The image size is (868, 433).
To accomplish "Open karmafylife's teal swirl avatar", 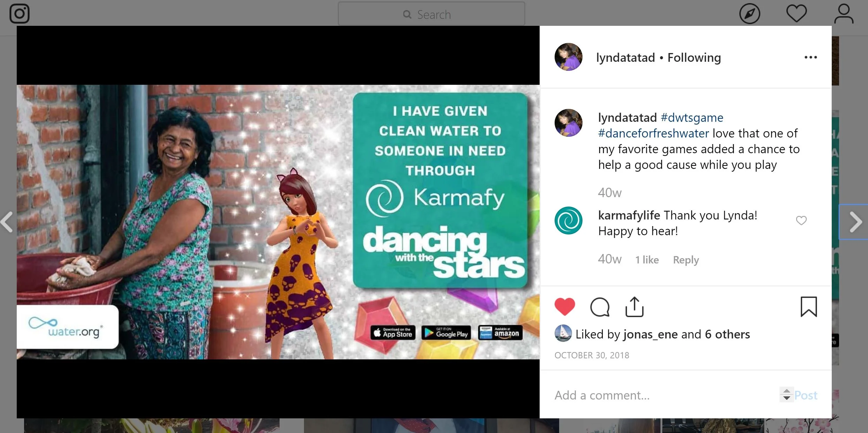I will tap(568, 221).
